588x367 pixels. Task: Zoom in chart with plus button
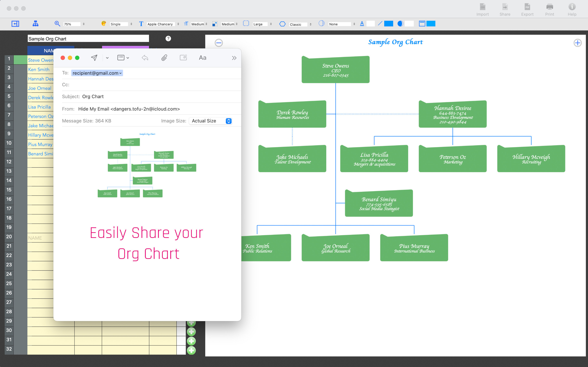pyautogui.click(x=577, y=43)
